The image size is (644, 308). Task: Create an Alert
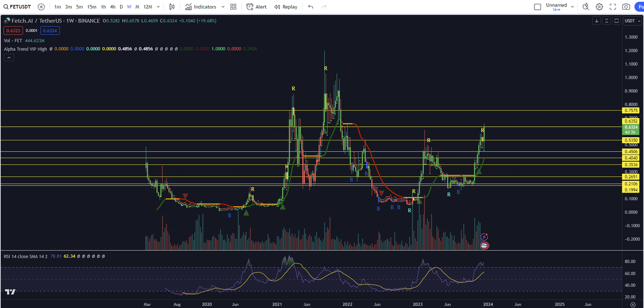(x=257, y=7)
